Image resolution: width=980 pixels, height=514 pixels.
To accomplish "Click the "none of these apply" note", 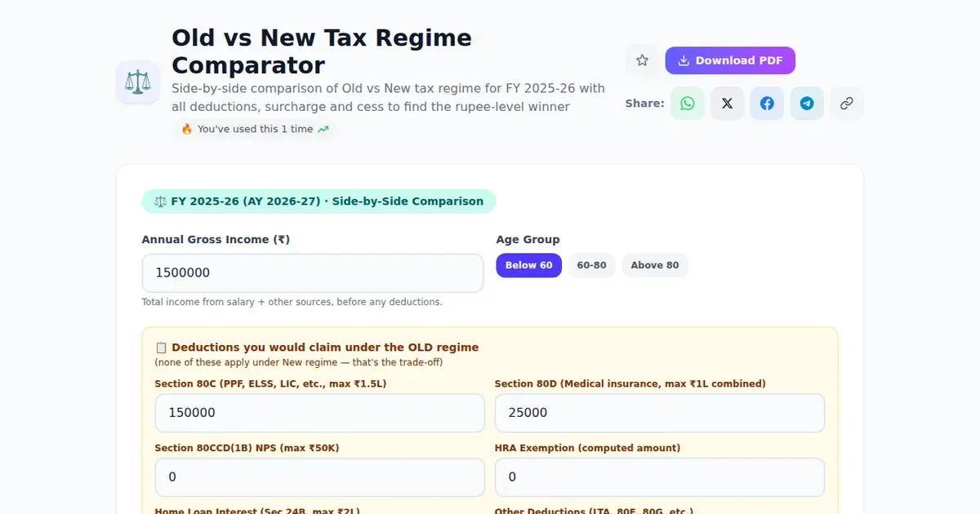I will pyautogui.click(x=299, y=362).
